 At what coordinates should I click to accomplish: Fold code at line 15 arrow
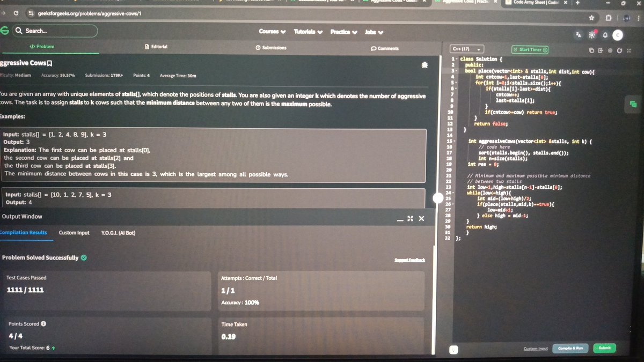click(x=455, y=141)
